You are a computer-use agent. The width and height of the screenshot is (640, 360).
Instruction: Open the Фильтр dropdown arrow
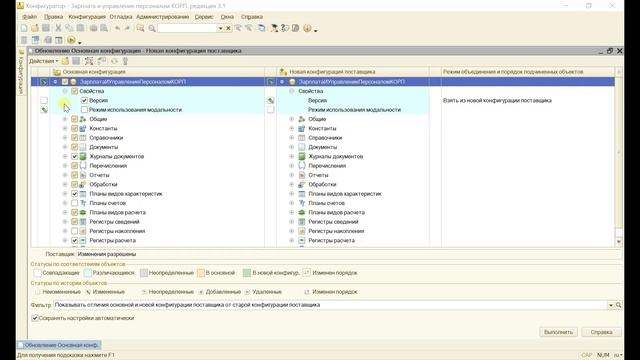[x=611, y=305]
